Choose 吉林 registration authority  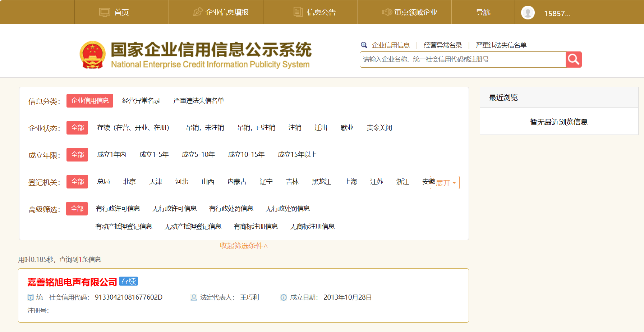point(292,182)
